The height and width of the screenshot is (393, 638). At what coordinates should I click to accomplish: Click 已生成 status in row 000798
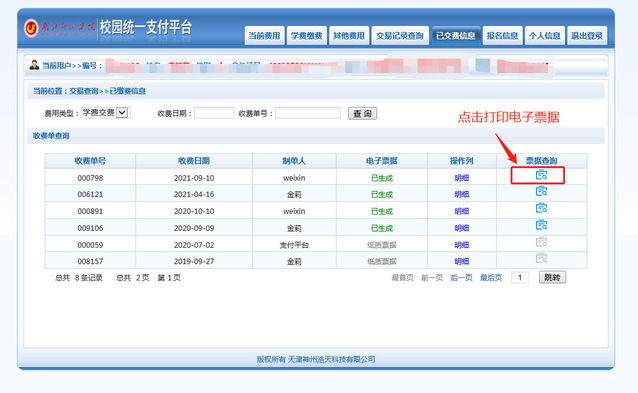coord(382,178)
